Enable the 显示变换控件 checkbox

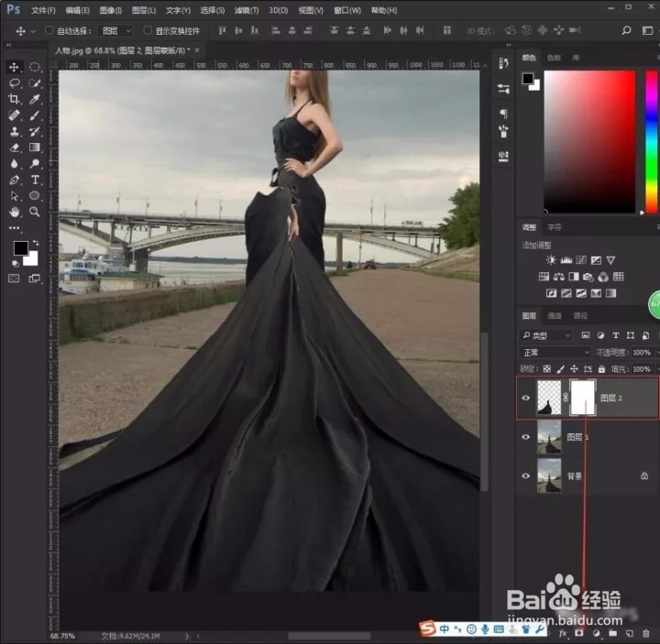[x=148, y=30]
